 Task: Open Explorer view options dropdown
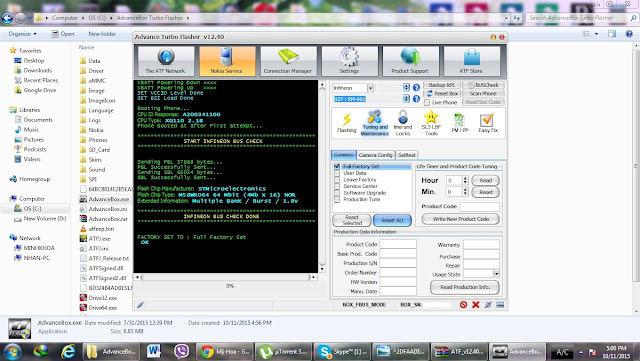coord(596,34)
